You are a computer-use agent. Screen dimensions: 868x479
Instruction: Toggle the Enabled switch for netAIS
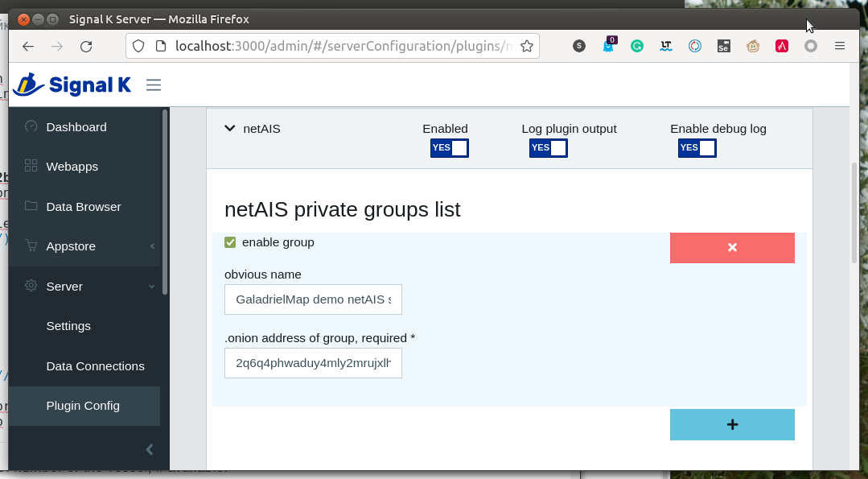[450, 148]
